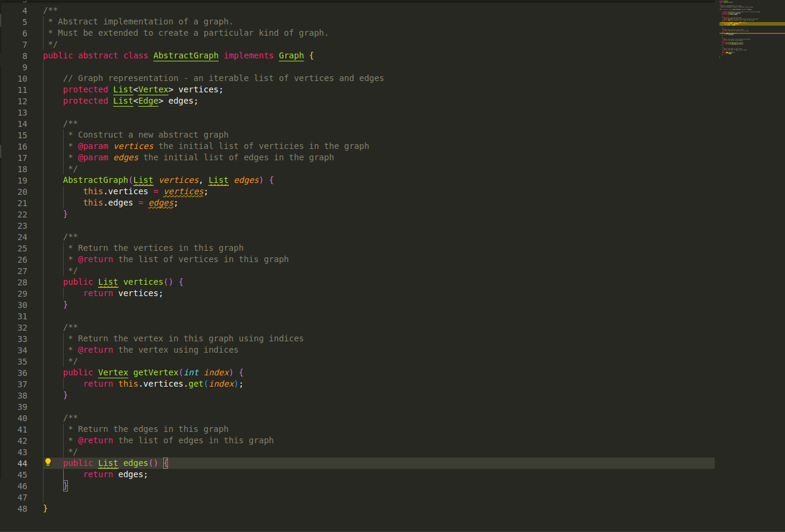Viewport: 785px width, 532px height.
Task: Follow the edges parameter link on line 21
Action: tap(161, 203)
